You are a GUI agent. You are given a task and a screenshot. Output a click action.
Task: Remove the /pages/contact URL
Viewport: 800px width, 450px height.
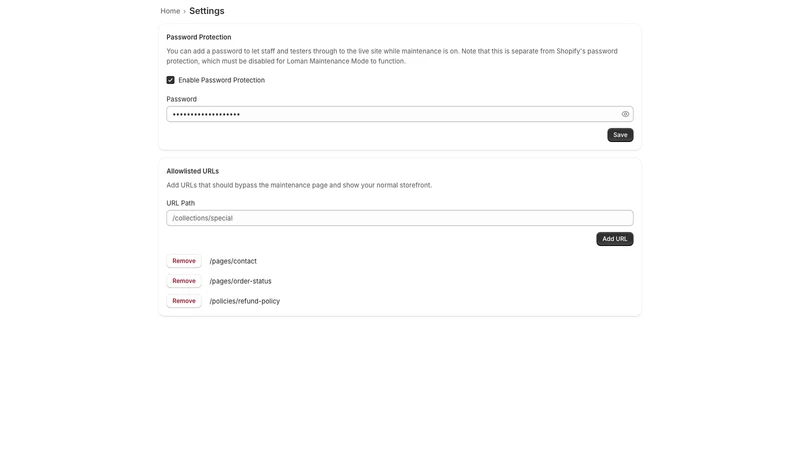[184, 261]
